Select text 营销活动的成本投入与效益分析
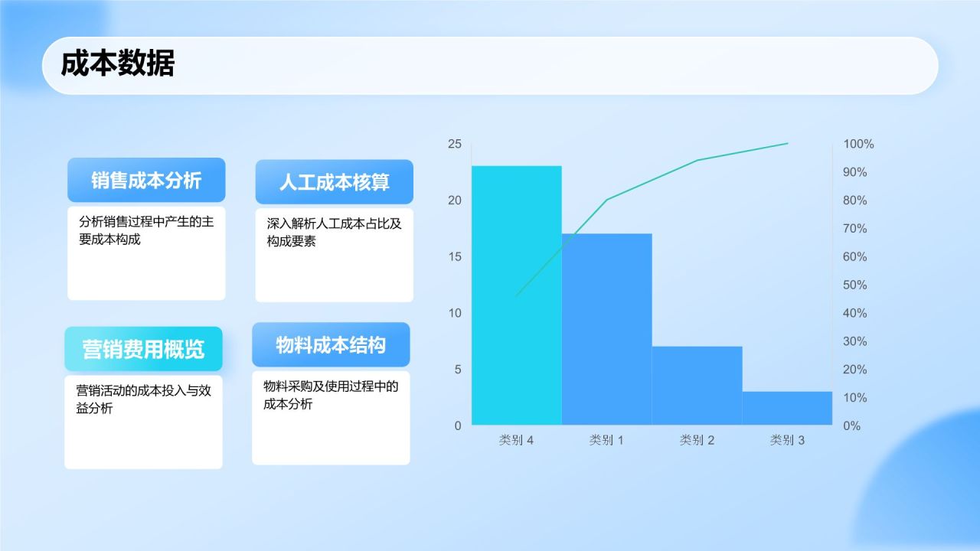 click(143, 399)
